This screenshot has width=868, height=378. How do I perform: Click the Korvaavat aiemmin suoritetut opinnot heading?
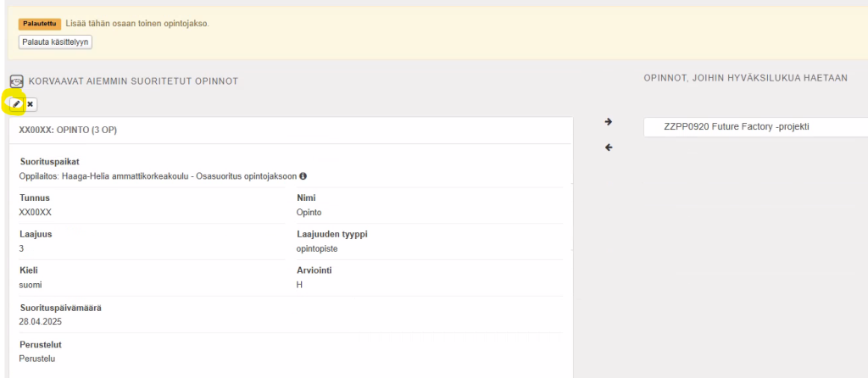133,81
